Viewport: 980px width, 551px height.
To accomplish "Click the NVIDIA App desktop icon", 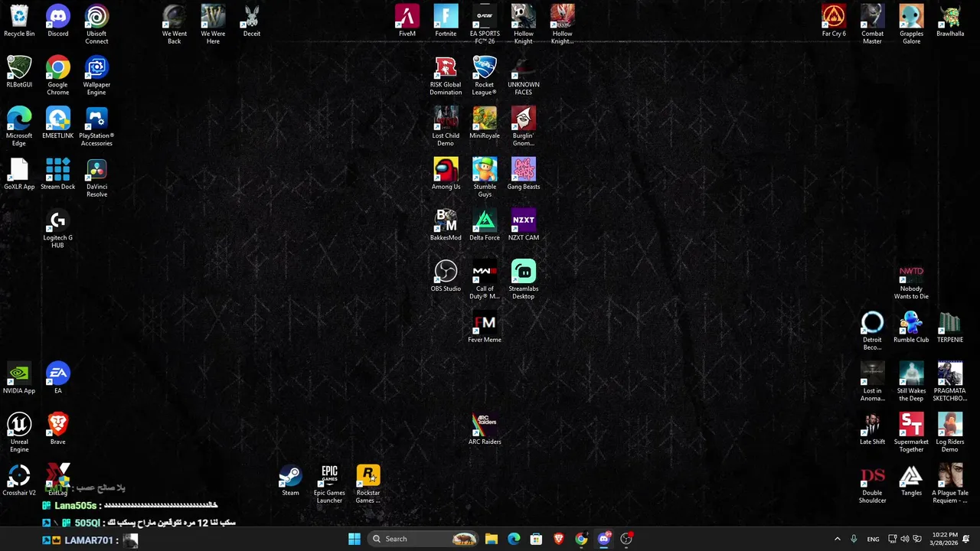I will (x=19, y=379).
